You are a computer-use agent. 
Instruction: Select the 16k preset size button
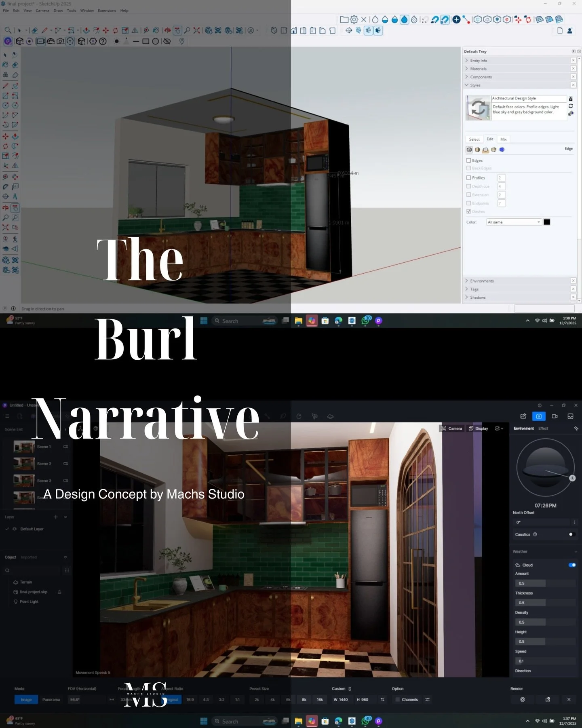click(x=320, y=700)
